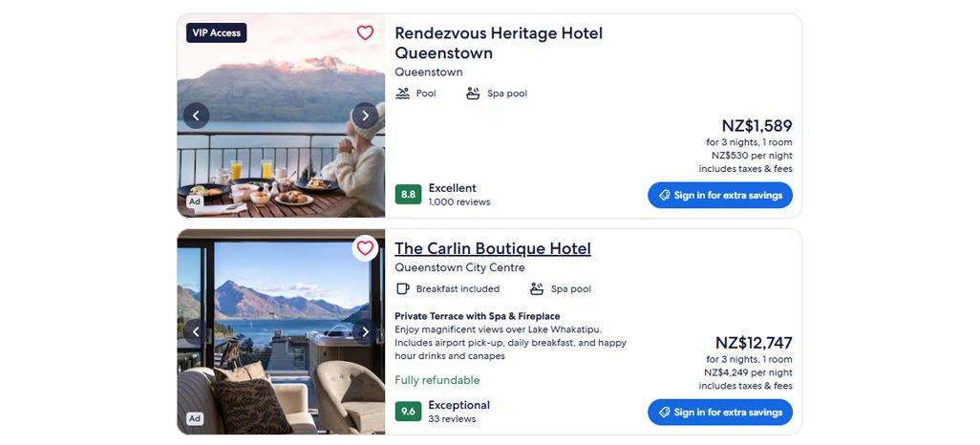Sign in for savings on NZ$1,589 listing
980x445 pixels.
tap(720, 195)
